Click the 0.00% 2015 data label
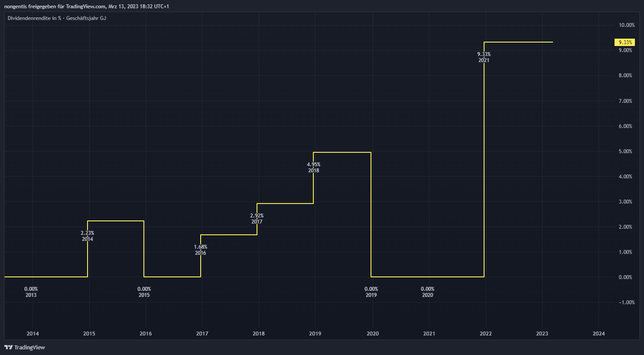644x355 pixels. pyautogui.click(x=144, y=292)
